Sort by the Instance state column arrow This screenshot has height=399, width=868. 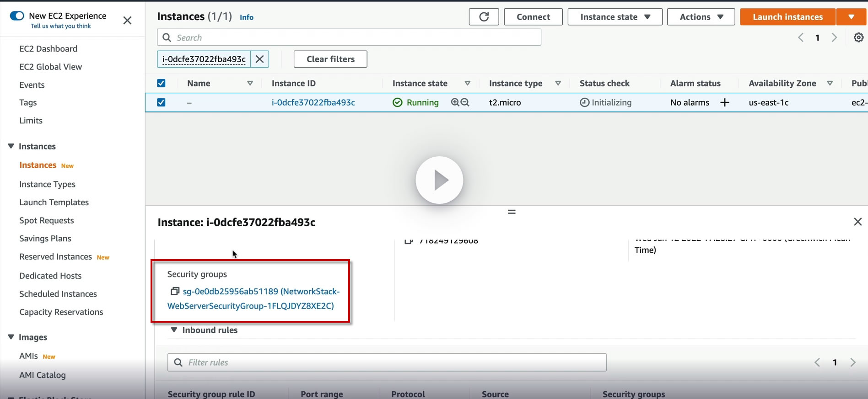coord(467,83)
